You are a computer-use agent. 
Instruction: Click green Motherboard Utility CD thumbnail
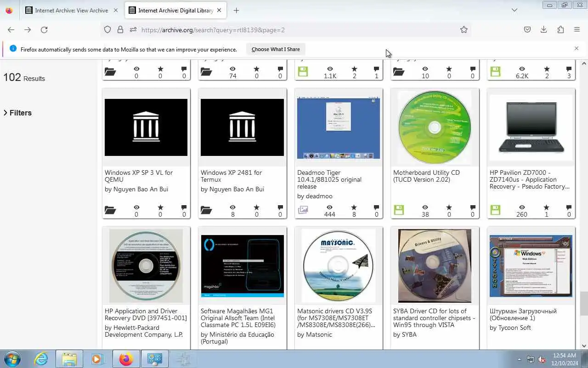(x=435, y=127)
